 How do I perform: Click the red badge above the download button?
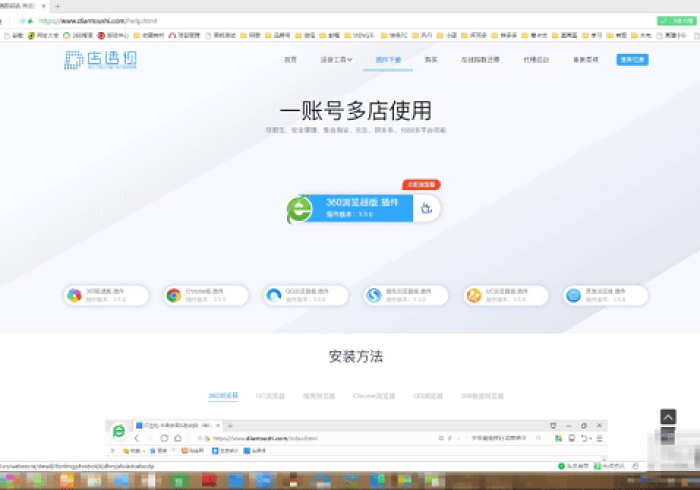click(x=421, y=184)
